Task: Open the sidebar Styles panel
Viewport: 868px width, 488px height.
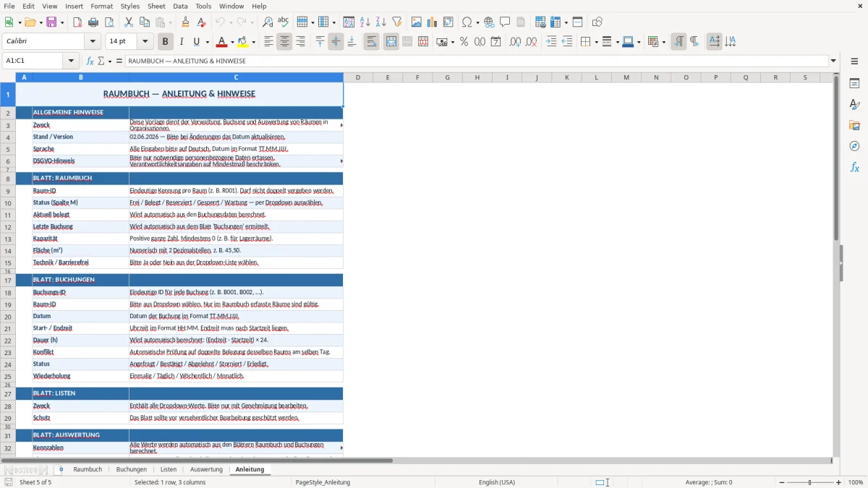Action: 854,105
